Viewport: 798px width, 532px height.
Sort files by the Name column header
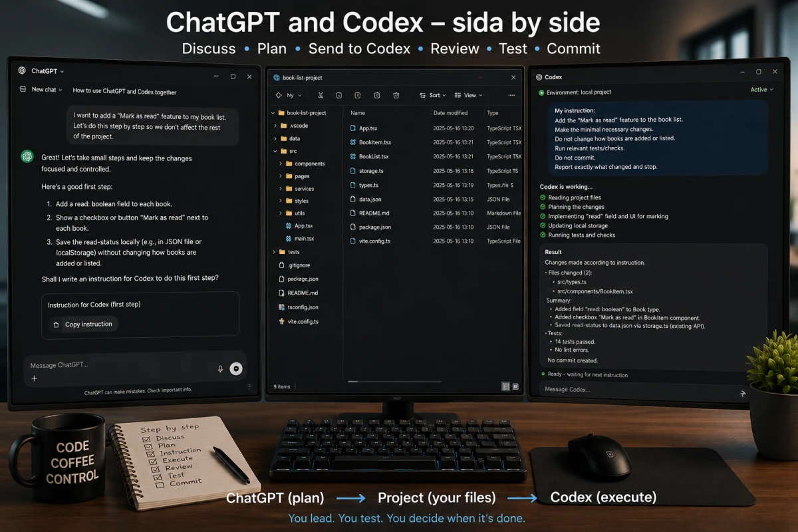pos(358,113)
